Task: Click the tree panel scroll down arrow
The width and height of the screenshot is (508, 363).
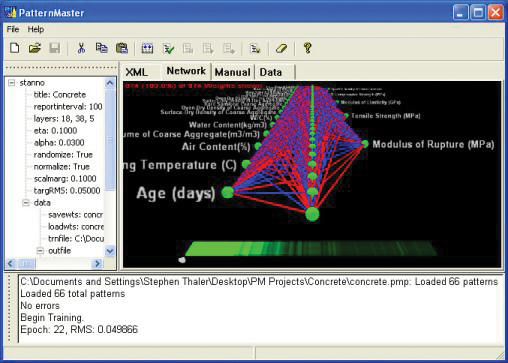Action: (110, 251)
